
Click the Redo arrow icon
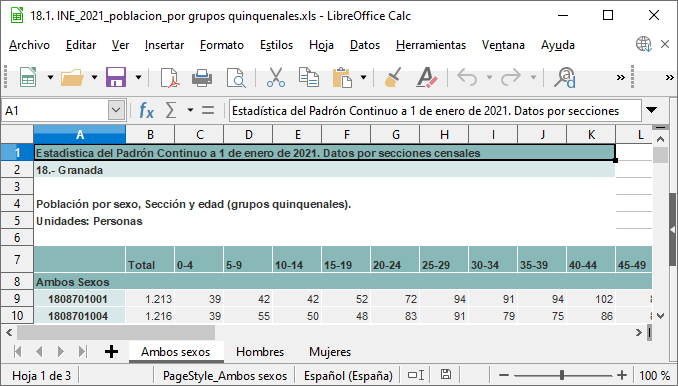(x=511, y=78)
